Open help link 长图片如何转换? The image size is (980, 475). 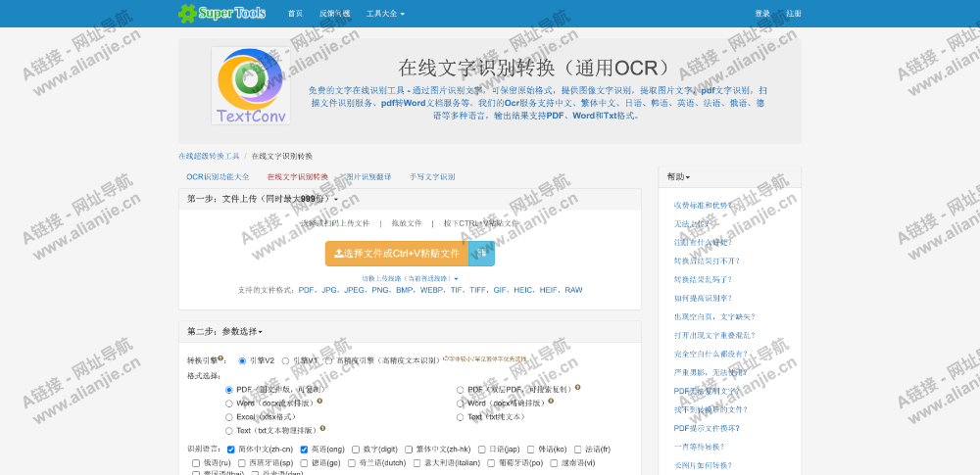(x=703, y=465)
